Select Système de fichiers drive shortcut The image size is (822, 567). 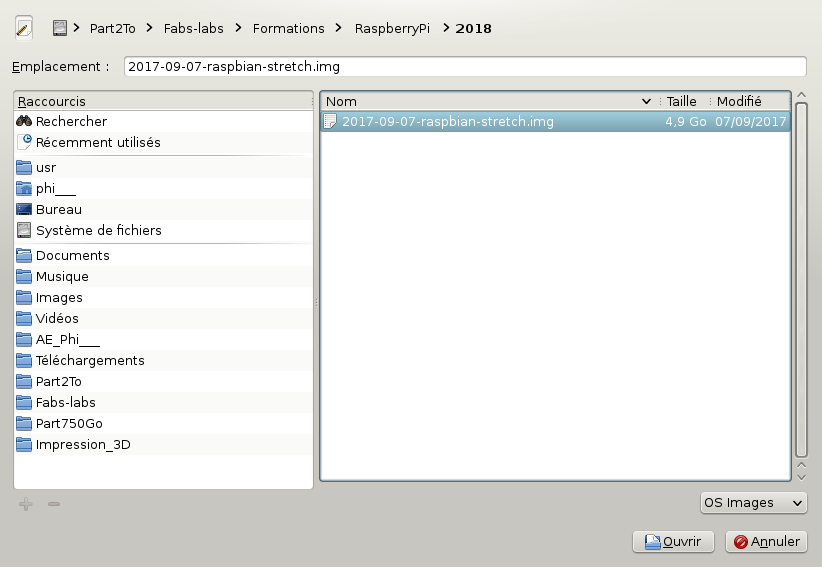click(x=98, y=230)
